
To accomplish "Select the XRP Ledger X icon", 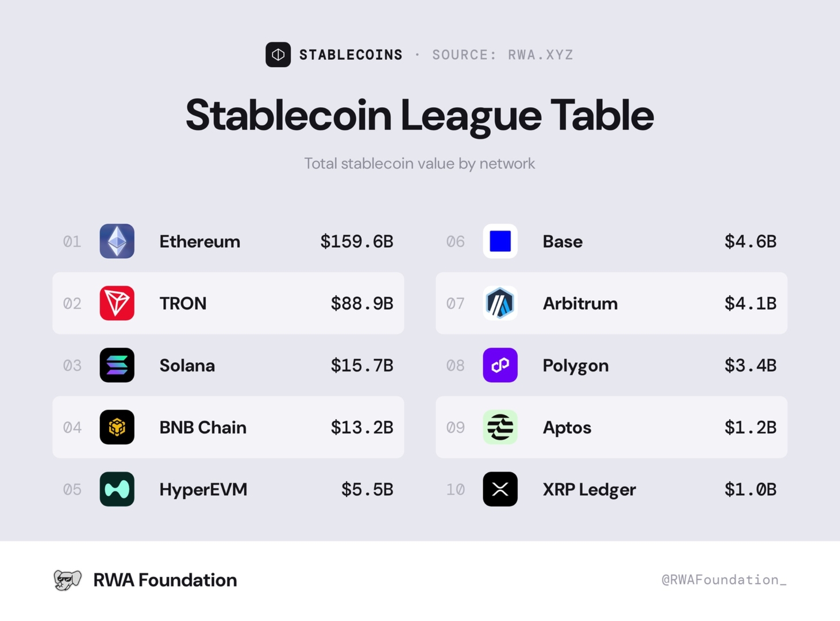I will [500, 489].
